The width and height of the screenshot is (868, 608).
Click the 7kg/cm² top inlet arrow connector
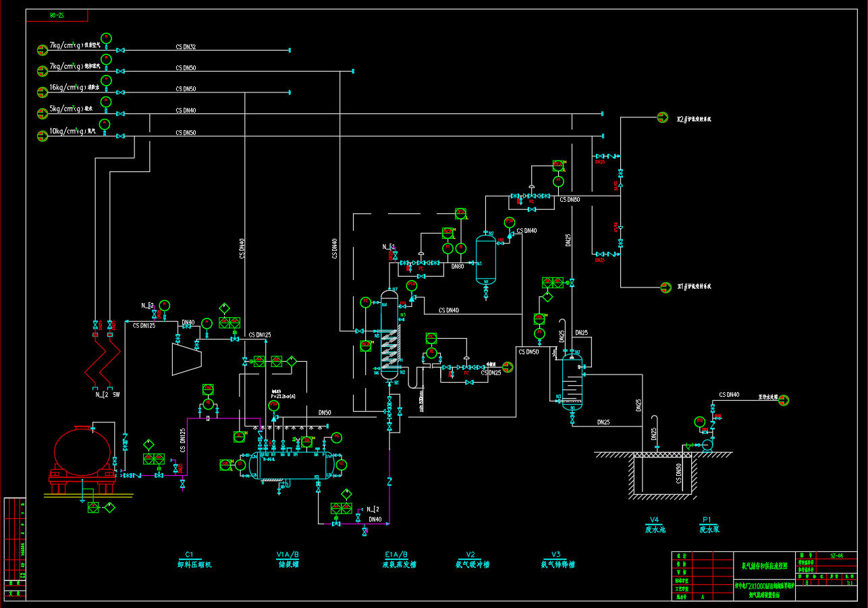click(x=42, y=49)
